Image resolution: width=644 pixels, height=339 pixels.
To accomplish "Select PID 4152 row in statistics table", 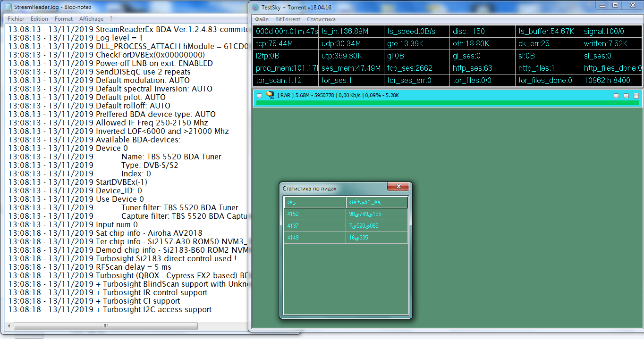I will pos(314,214).
